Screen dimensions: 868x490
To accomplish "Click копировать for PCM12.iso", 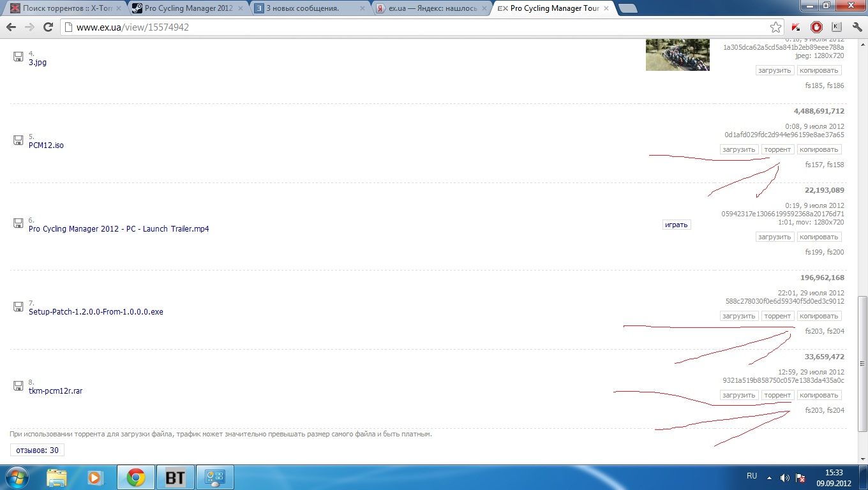I will point(819,149).
